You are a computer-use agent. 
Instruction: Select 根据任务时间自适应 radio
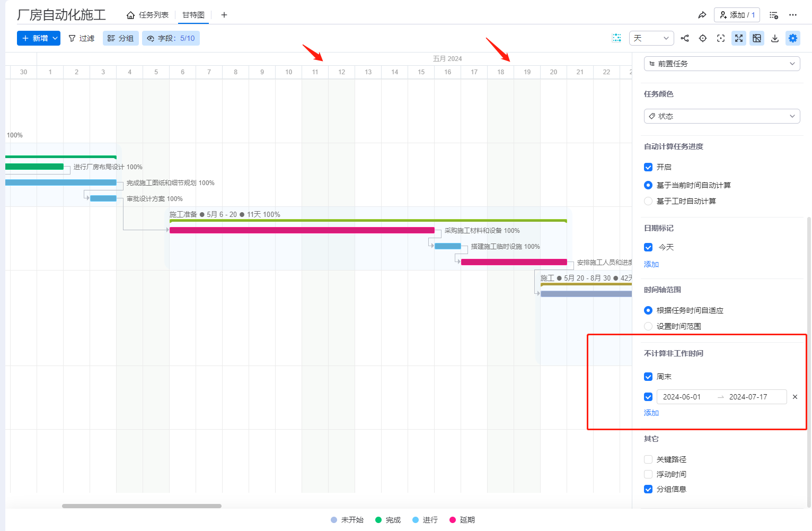[x=648, y=310]
